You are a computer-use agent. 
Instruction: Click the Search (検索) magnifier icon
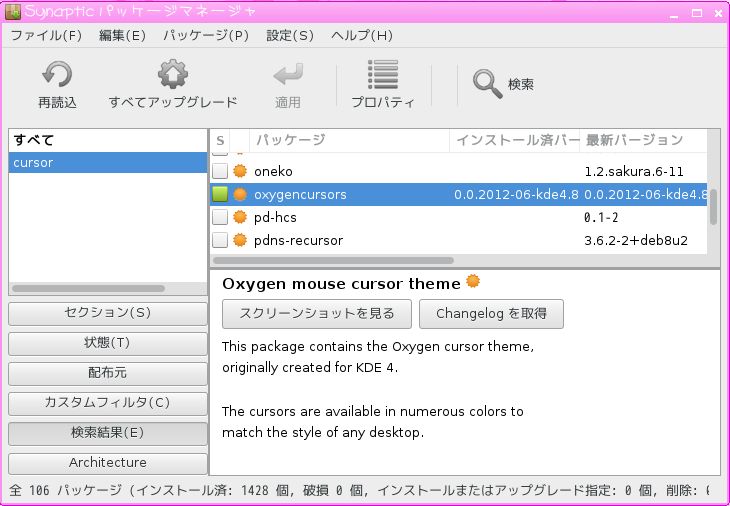tap(487, 84)
